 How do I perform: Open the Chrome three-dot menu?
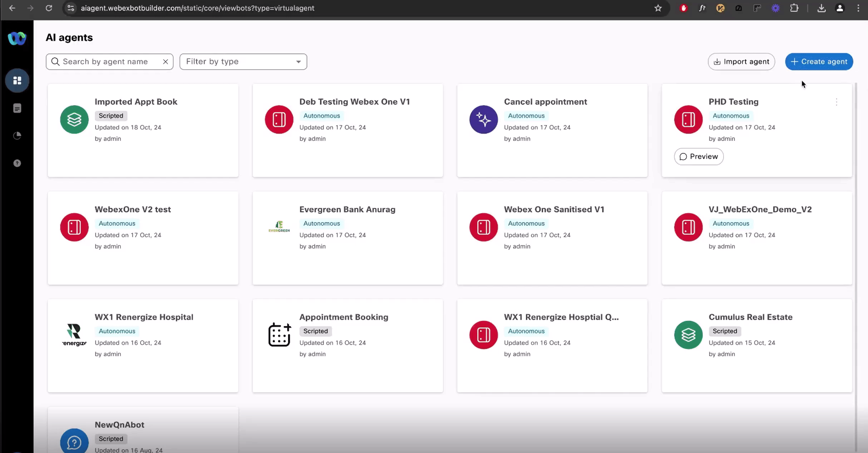click(x=858, y=8)
